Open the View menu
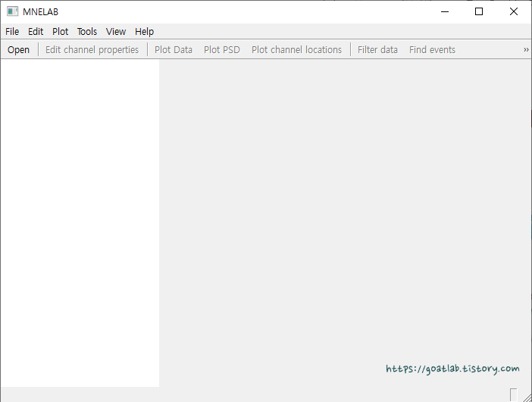 pos(116,32)
